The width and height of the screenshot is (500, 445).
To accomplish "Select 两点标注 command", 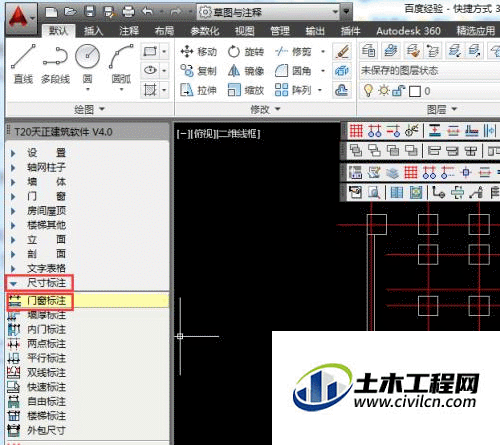I will (x=46, y=344).
